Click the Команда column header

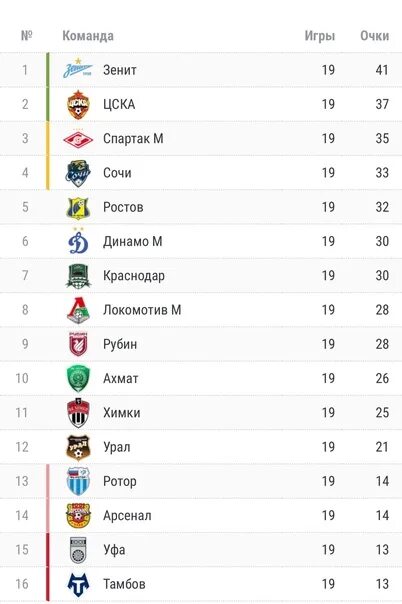88,36
